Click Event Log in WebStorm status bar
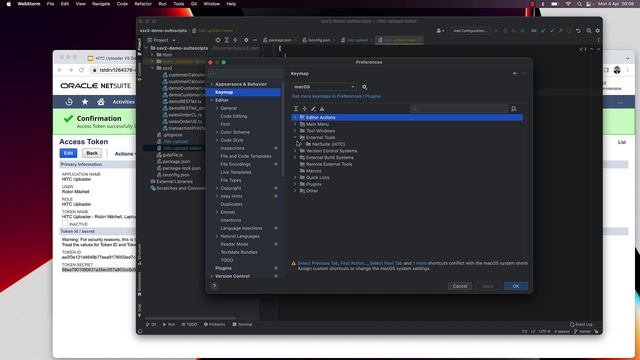 coord(582,324)
